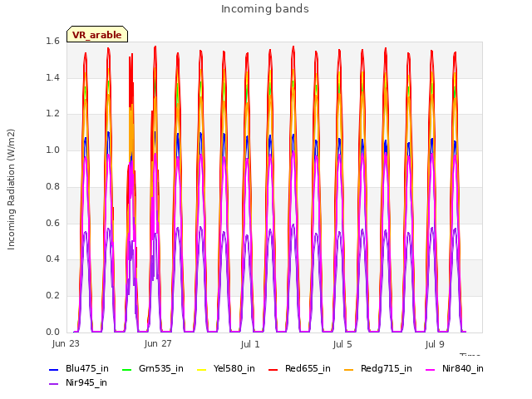This screenshot has height=399, width=532.
Task: Click the 0.2 y-axis tick label
Action: click(x=52, y=296)
